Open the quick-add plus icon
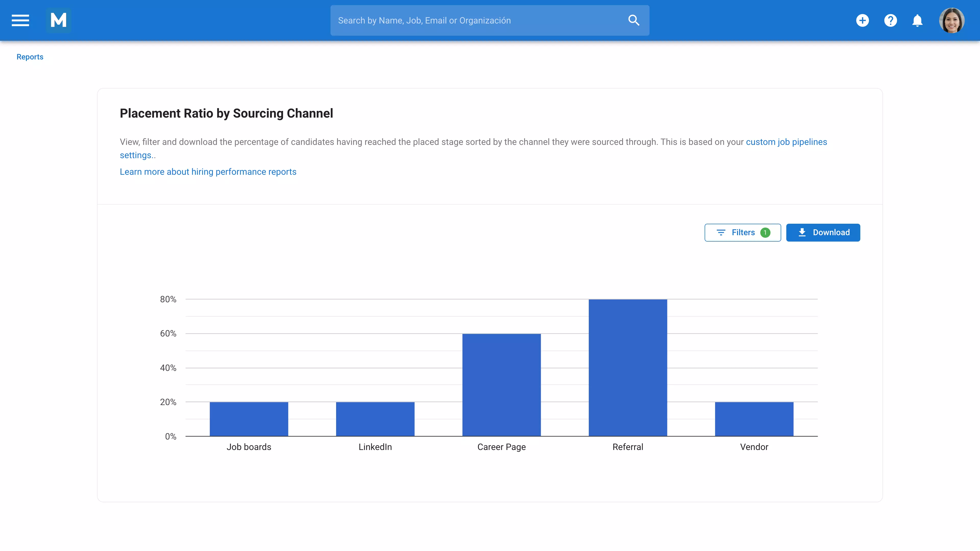980x551 pixels. [x=862, y=20]
